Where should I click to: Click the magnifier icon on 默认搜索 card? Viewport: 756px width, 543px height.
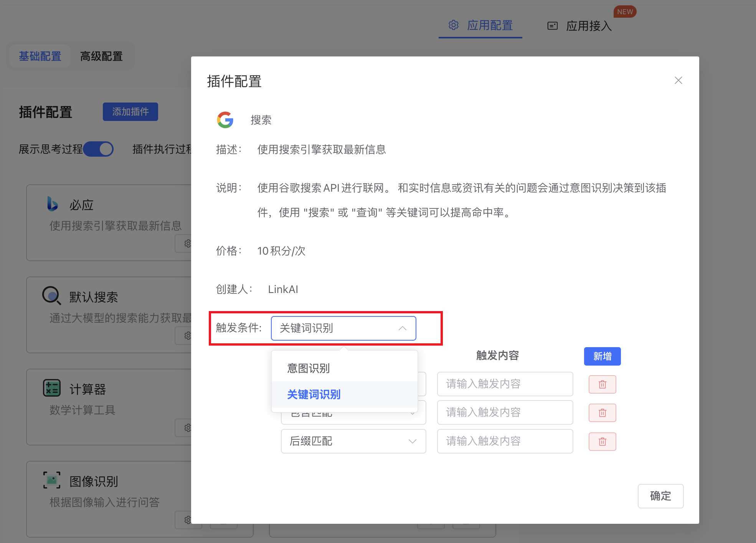point(51,296)
